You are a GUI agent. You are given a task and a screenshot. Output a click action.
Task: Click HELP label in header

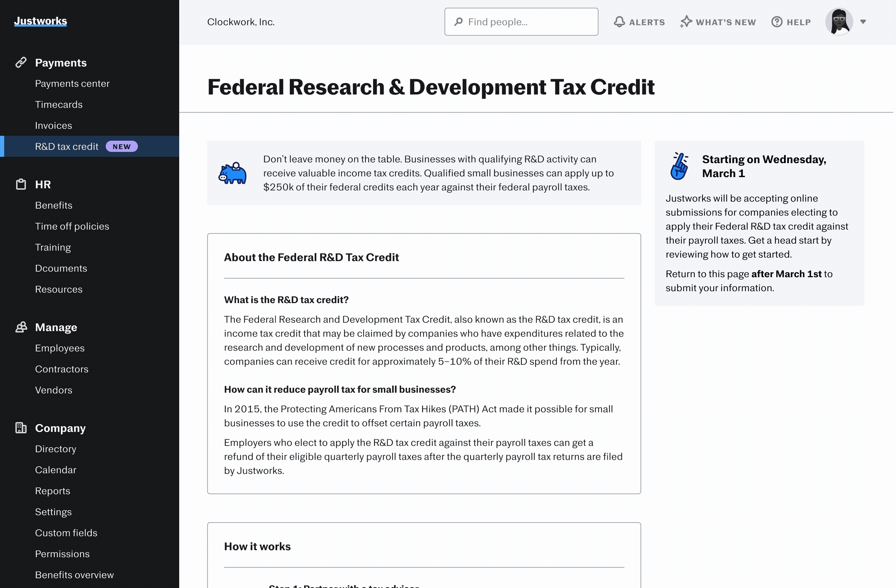799,22
